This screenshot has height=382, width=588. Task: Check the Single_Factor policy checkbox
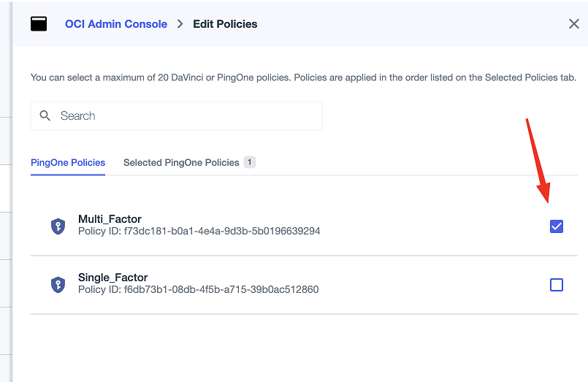point(557,285)
